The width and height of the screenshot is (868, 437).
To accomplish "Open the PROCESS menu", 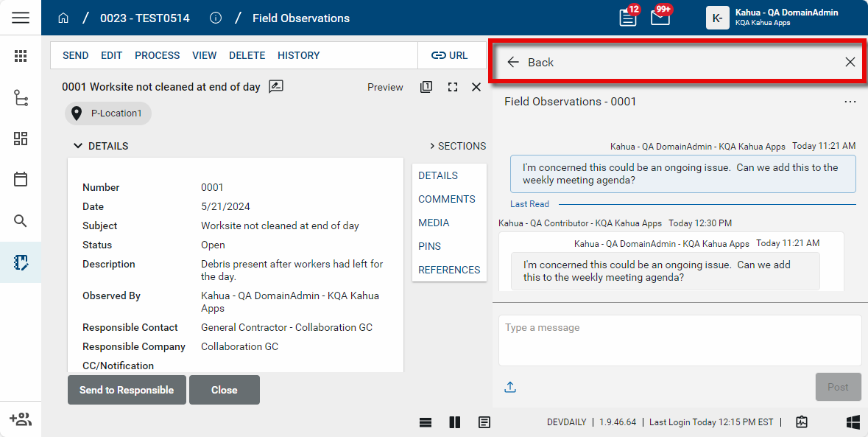I will point(157,55).
